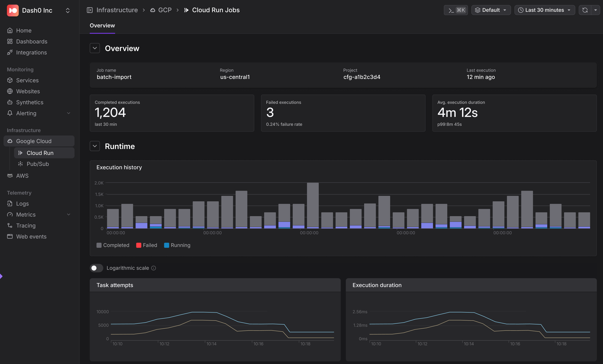Click the GCP breadcrumb link
This screenshot has width=603, height=364.
pyautogui.click(x=164, y=10)
